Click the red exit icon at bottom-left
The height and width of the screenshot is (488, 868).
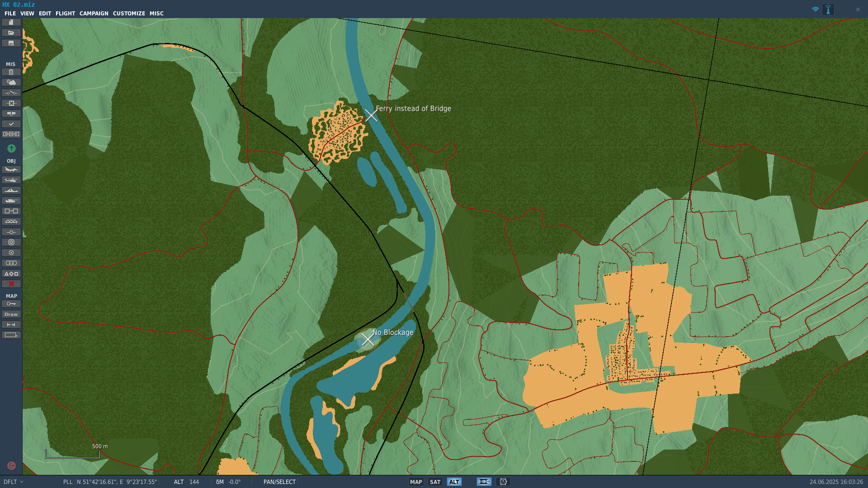coord(11,465)
